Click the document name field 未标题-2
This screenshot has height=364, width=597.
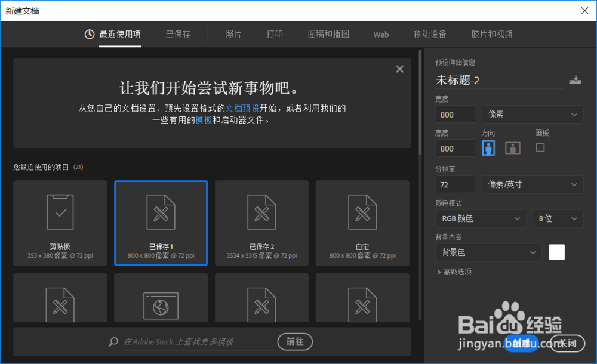point(500,80)
